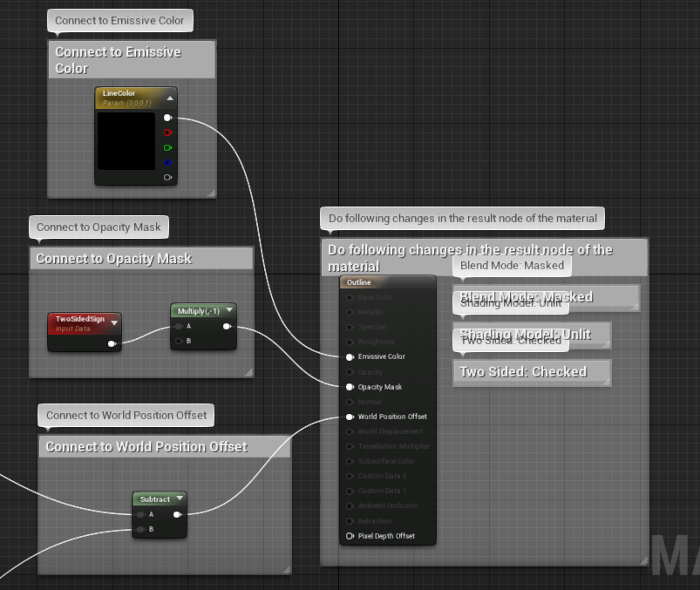
Task: Click the Opacity Mask input pin on Outline
Action: pyautogui.click(x=350, y=387)
